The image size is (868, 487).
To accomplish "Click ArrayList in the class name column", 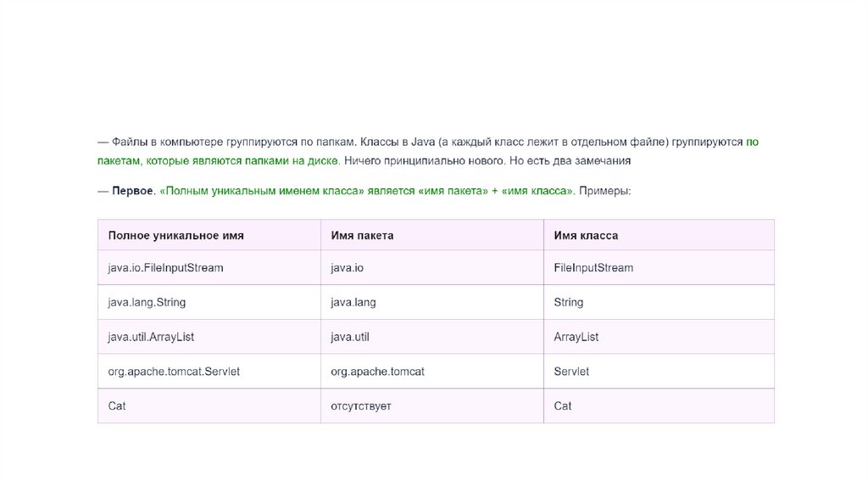I will click(576, 337).
